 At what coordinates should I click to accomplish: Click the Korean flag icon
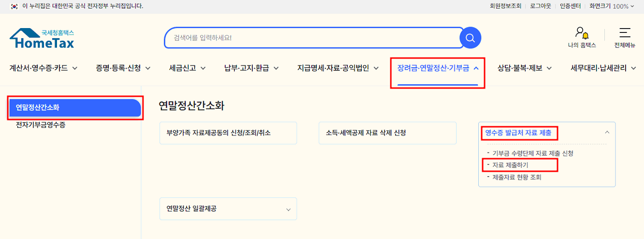point(14,6)
